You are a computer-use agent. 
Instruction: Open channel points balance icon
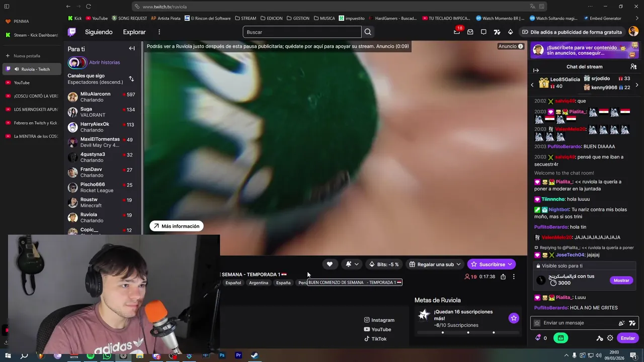click(x=538, y=338)
